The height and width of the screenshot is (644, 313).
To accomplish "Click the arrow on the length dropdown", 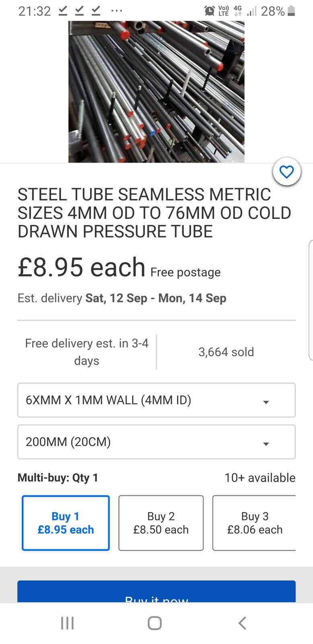I will tap(266, 444).
